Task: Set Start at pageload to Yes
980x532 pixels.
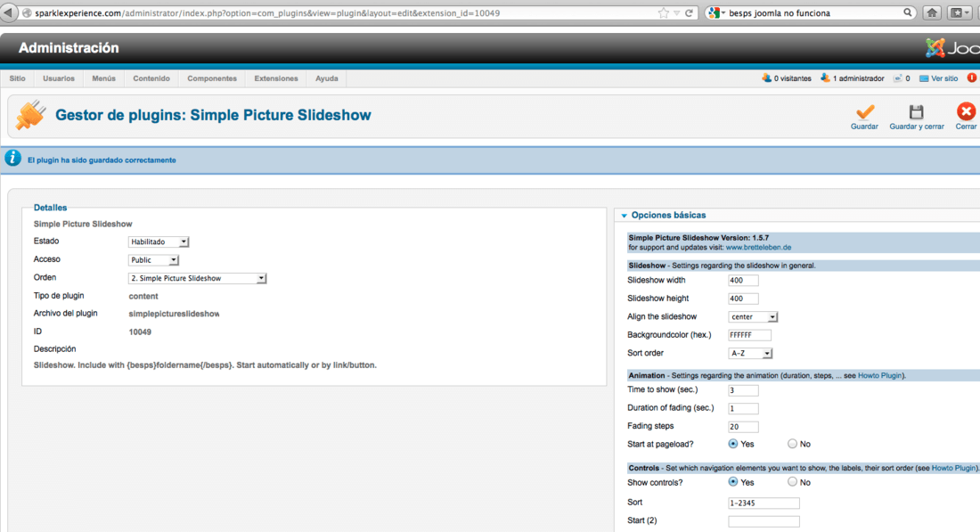Action: coord(732,444)
